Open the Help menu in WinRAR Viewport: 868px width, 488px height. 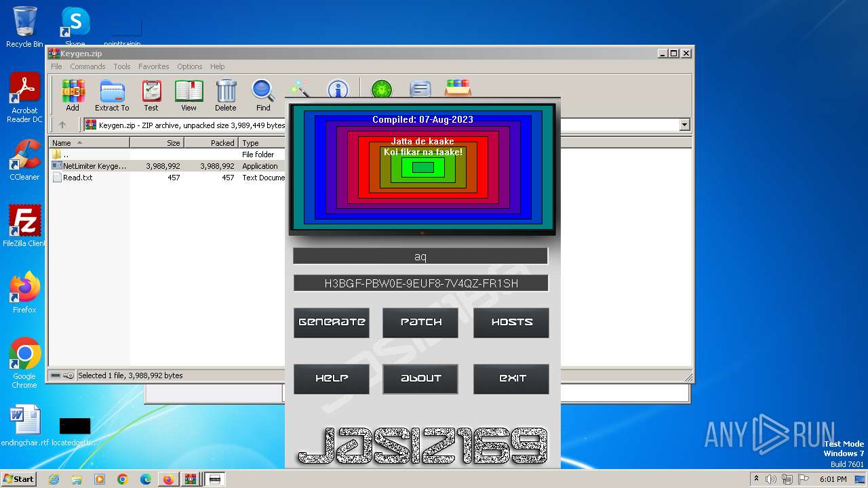point(217,66)
